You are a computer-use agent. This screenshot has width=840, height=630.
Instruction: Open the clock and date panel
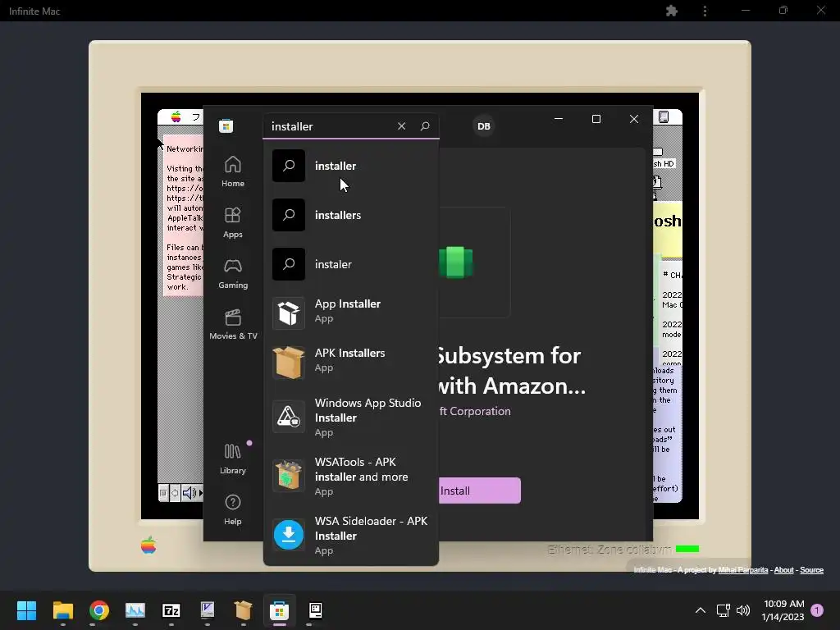(x=783, y=610)
